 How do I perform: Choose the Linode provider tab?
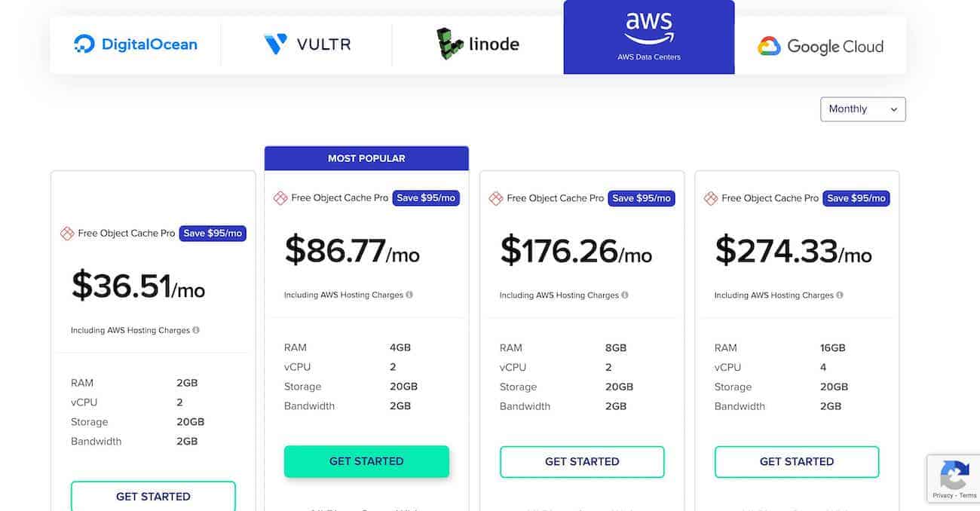click(x=478, y=44)
